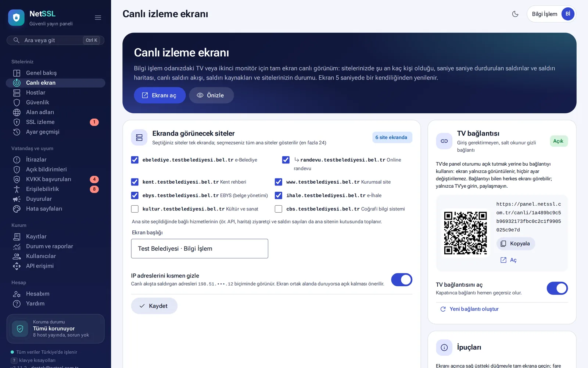Save settings with Kaydet button
This screenshot has height=368, width=588.
click(154, 306)
